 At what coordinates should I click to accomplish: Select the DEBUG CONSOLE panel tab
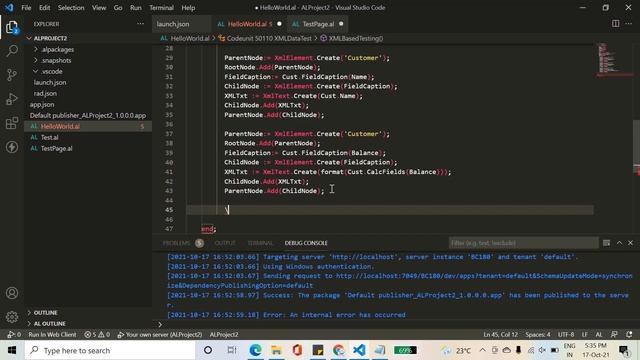(x=306, y=243)
